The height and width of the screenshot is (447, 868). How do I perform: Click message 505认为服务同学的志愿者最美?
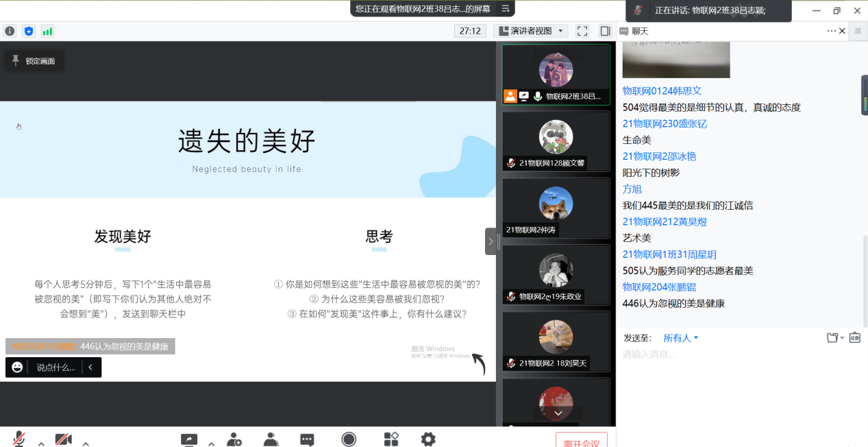pyautogui.click(x=688, y=271)
